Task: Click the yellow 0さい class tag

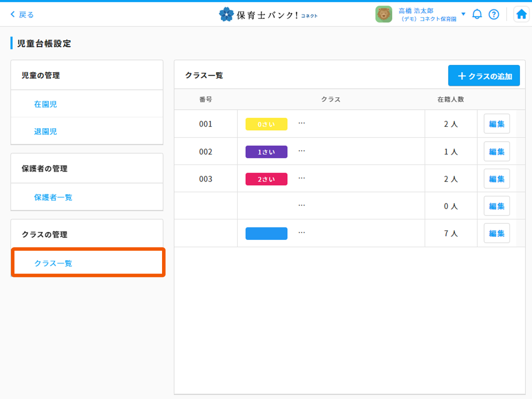Action: [x=266, y=124]
